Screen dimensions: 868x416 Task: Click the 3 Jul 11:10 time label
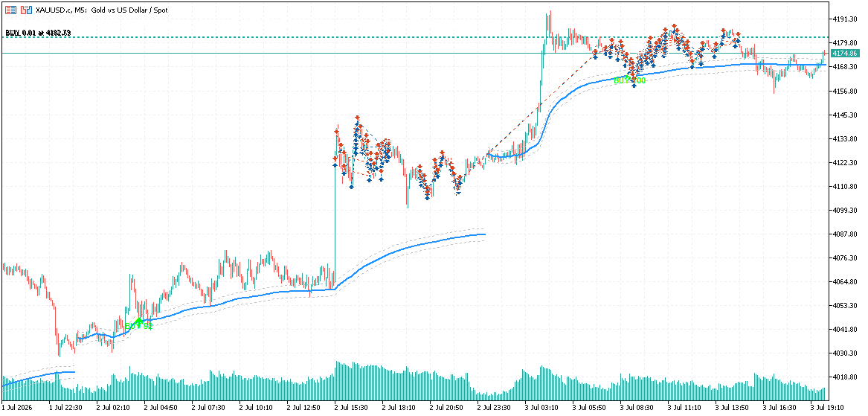[x=684, y=407]
